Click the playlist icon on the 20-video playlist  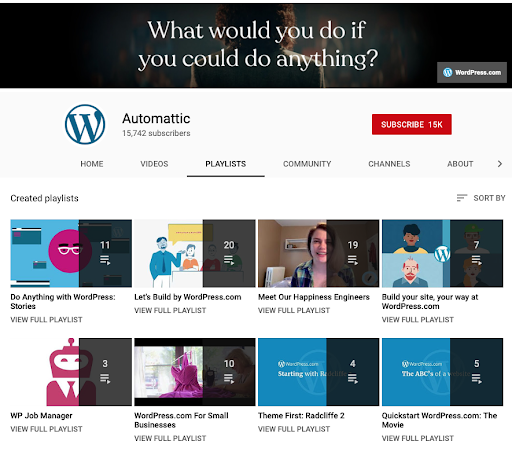[x=229, y=260]
